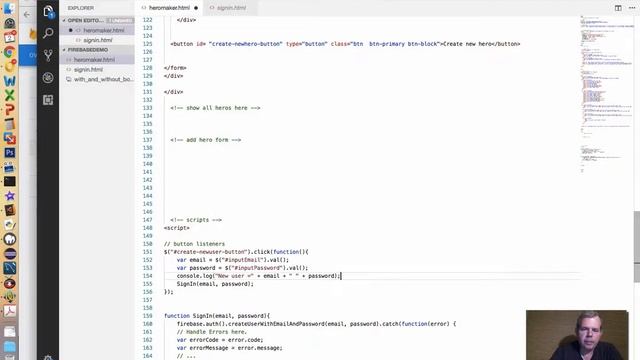Close heromaker.html via the unsaved dot

[x=196, y=8]
